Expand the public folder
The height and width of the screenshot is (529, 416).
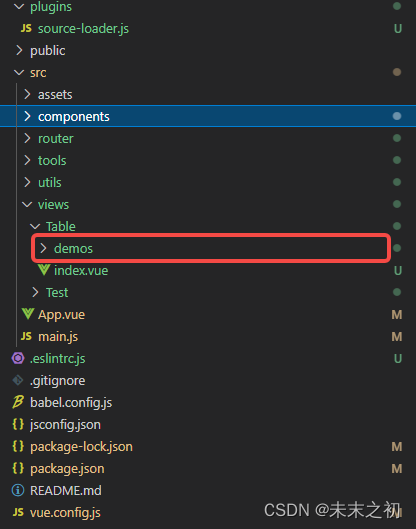20,50
